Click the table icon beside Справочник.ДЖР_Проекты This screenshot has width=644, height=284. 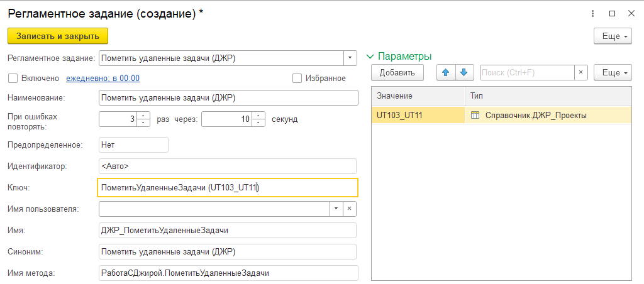click(x=475, y=115)
